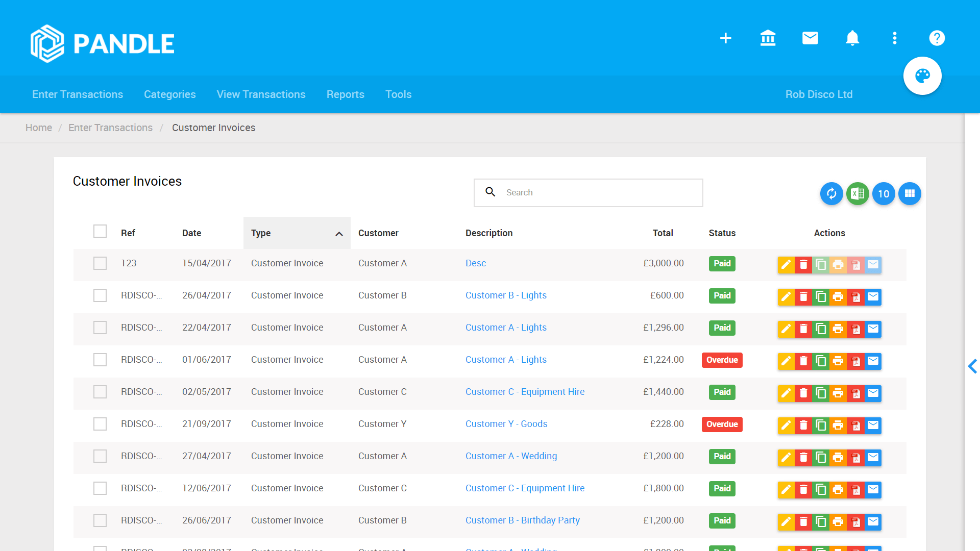The height and width of the screenshot is (551, 980).
Task: Click the Search input field to filter invoices
Action: click(587, 192)
